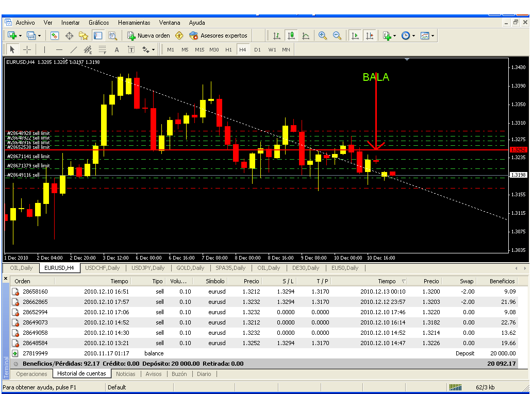532x394 pixels.
Task: Open the Insertar menu
Action: (x=70, y=23)
